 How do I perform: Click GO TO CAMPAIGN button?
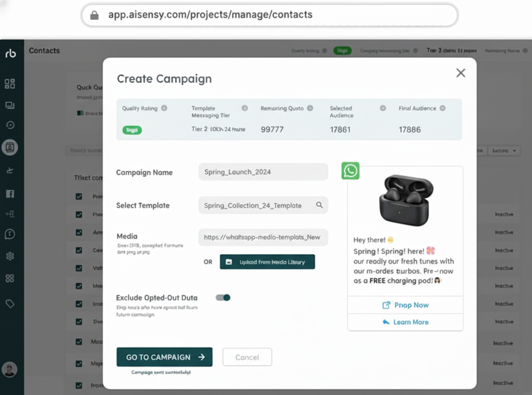[164, 357]
